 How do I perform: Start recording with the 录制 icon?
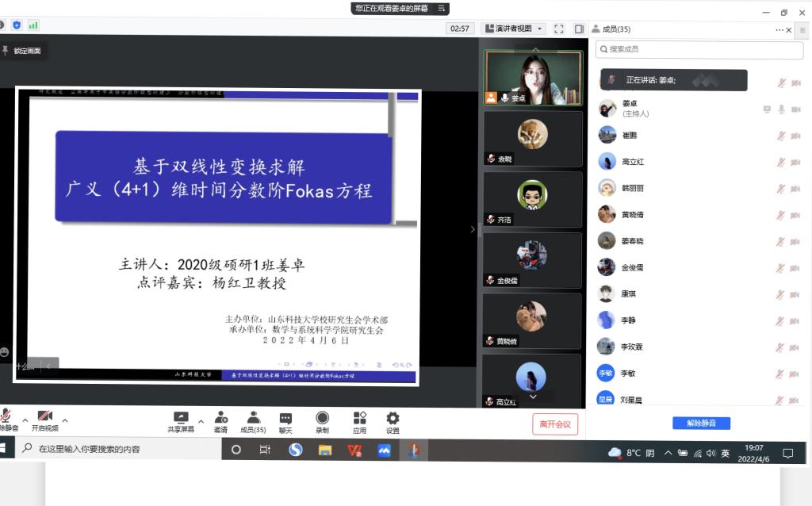322,418
